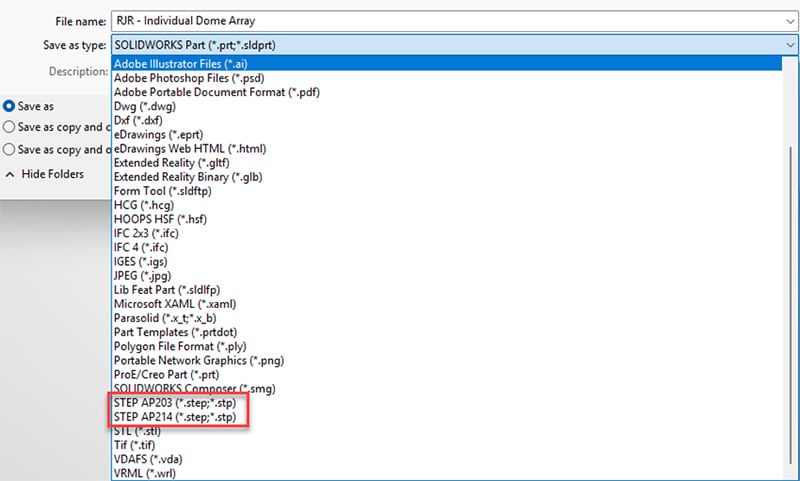Select Extended Reality Binary (*.glb) option
Viewport: 800px width, 481px height.
click(x=446, y=177)
